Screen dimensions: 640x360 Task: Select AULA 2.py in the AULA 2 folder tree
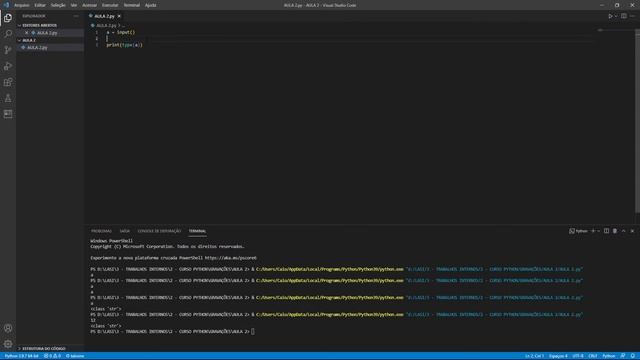pos(37,47)
